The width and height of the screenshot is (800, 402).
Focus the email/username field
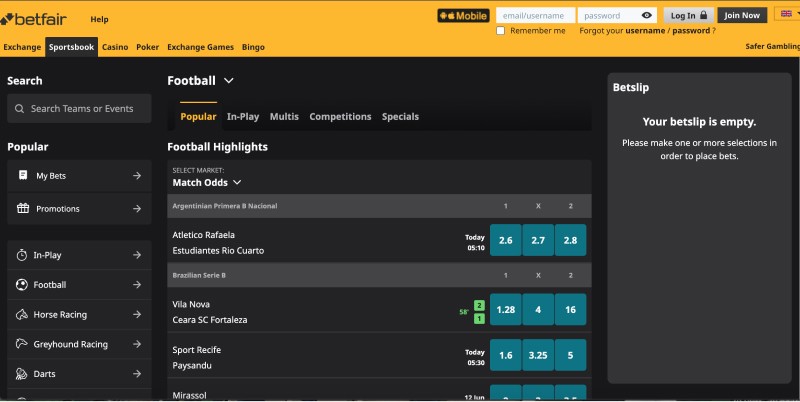[x=535, y=15]
